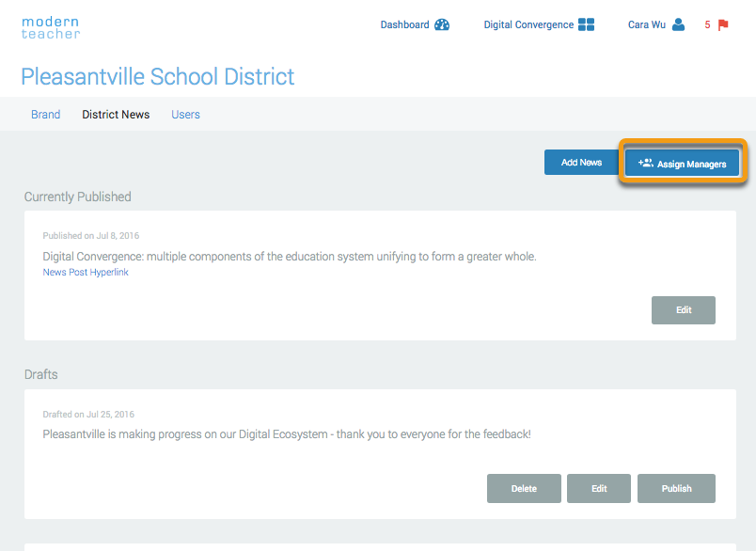The height and width of the screenshot is (551, 756).
Task: Go to the Digital Convergence link
Action: tap(528, 24)
